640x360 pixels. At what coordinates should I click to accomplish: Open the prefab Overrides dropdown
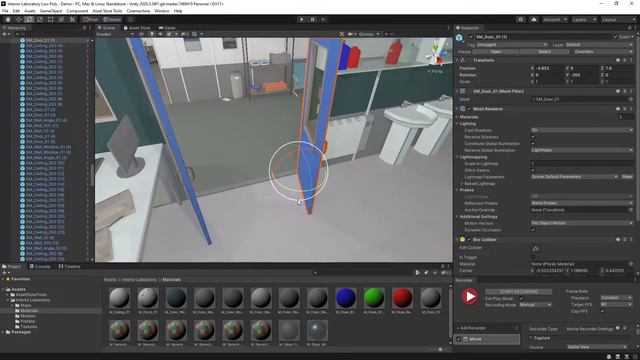click(x=602, y=52)
